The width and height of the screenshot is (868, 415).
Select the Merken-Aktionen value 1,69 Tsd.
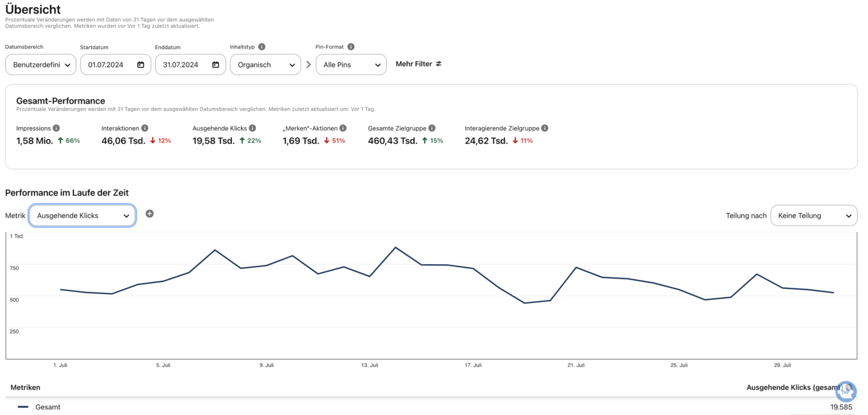tap(301, 140)
